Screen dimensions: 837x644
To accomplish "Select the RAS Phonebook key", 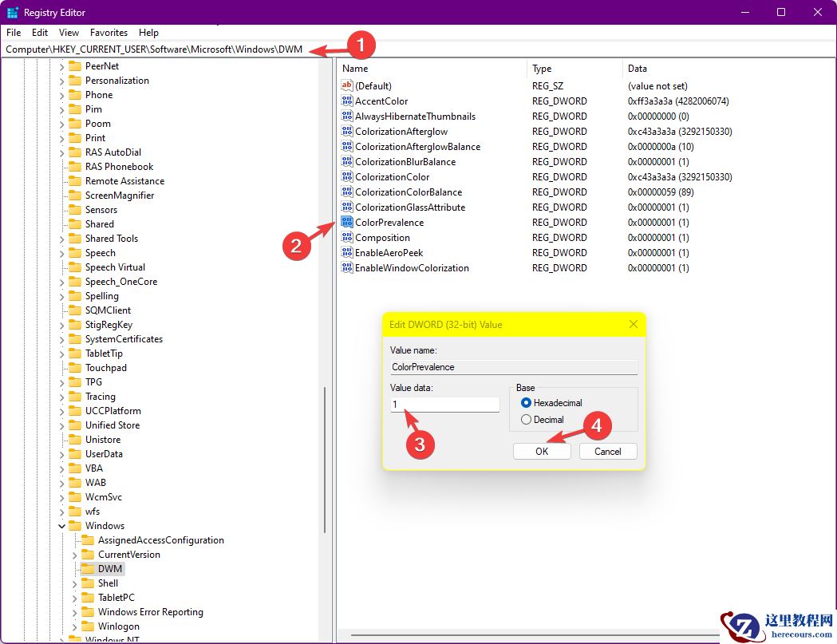I will pos(119,167).
